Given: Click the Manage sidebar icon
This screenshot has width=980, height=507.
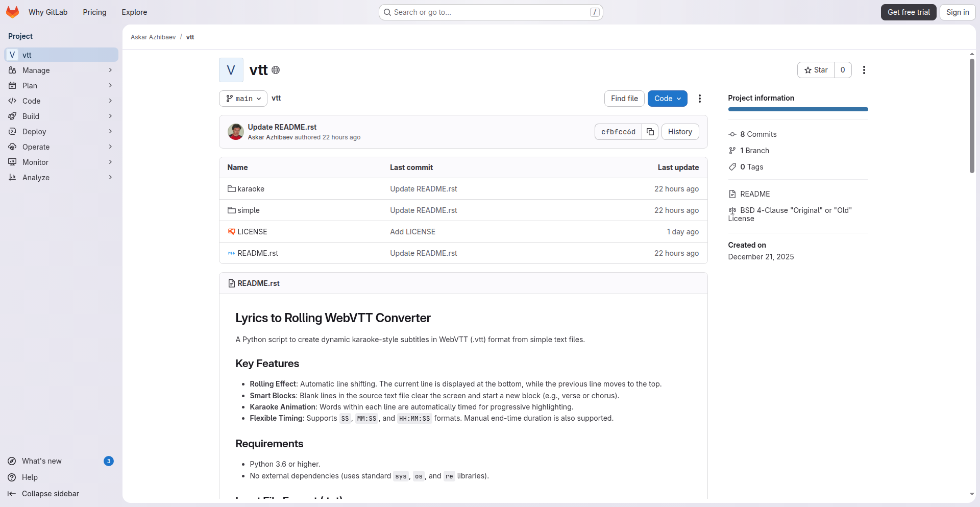Looking at the screenshot, I should (x=12, y=70).
